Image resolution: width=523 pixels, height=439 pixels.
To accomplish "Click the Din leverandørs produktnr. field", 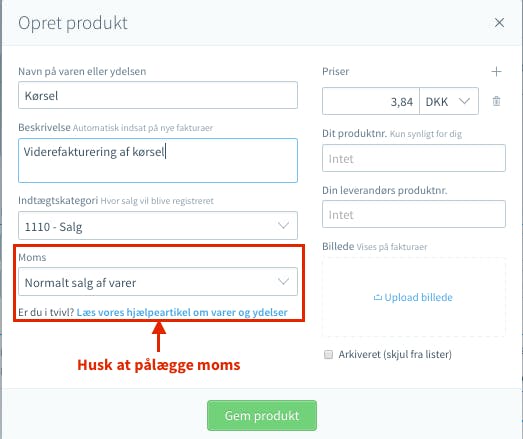I will tap(414, 214).
